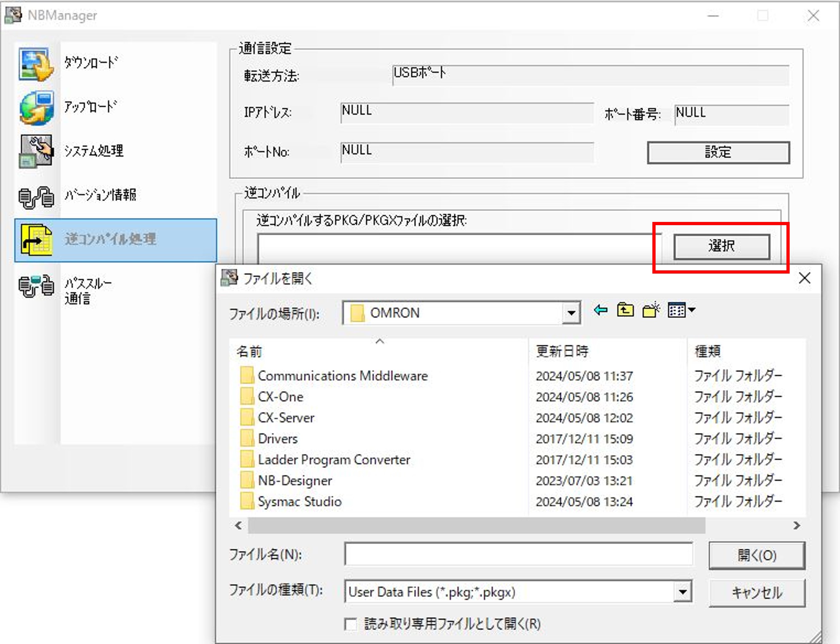Select the 逆コンパイル処理 icon

coord(37,240)
